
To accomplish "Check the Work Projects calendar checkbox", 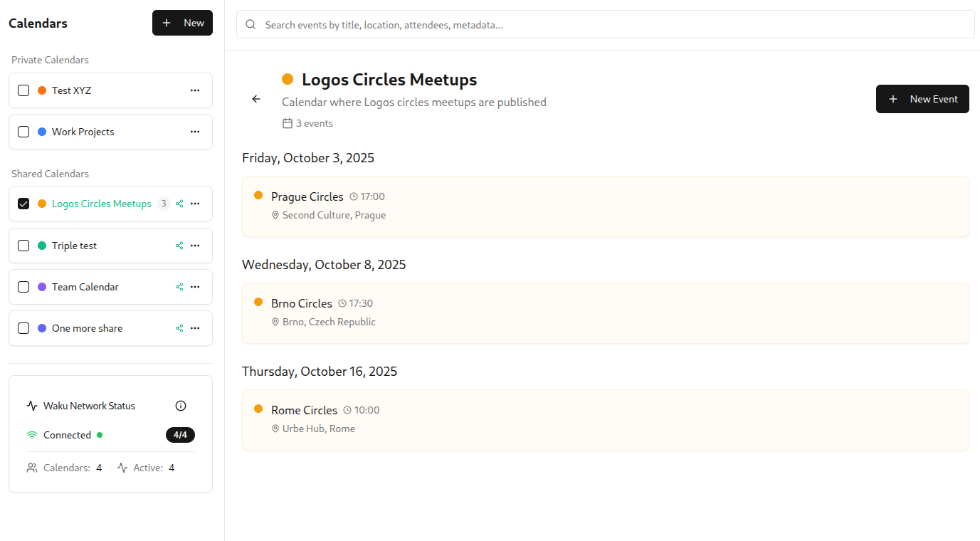I will (23, 132).
